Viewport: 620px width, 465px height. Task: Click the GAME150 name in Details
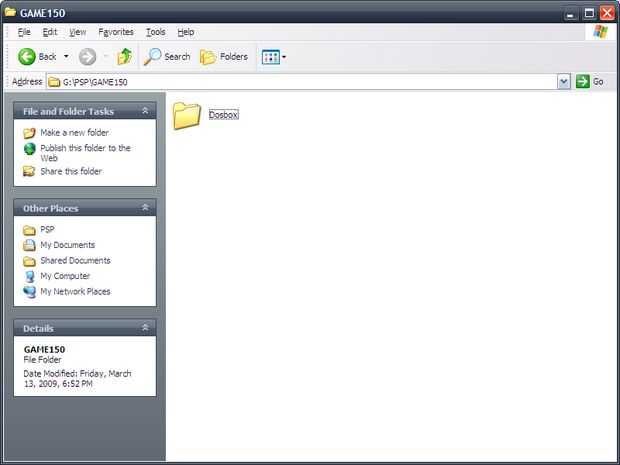(x=44, y=350)
